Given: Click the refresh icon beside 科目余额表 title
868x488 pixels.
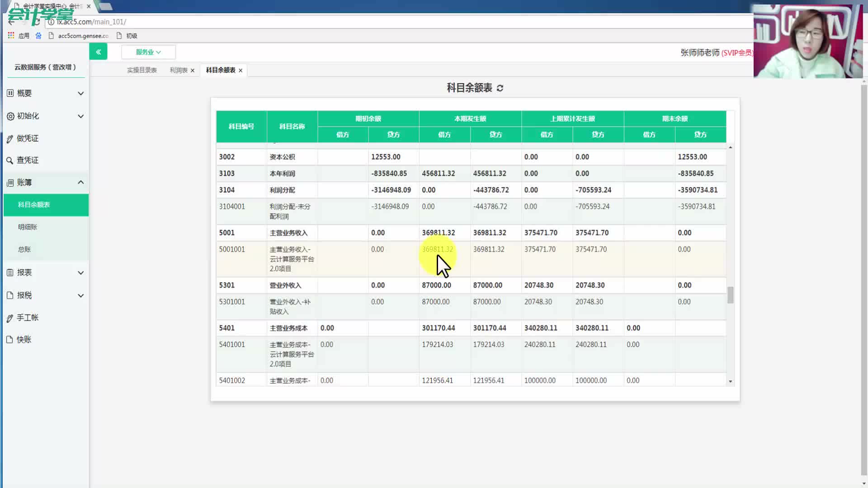Looking at the screenshot, I should [500, 88].
